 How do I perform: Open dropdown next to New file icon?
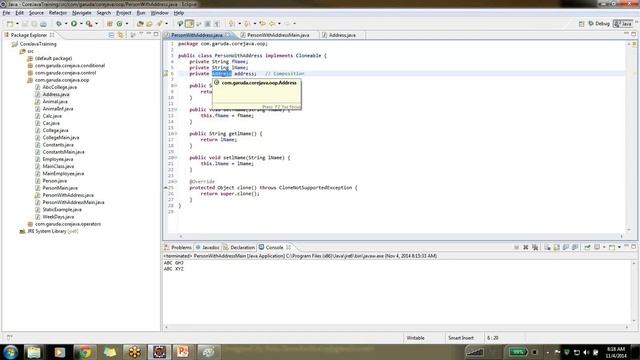(x=17, y=24)
